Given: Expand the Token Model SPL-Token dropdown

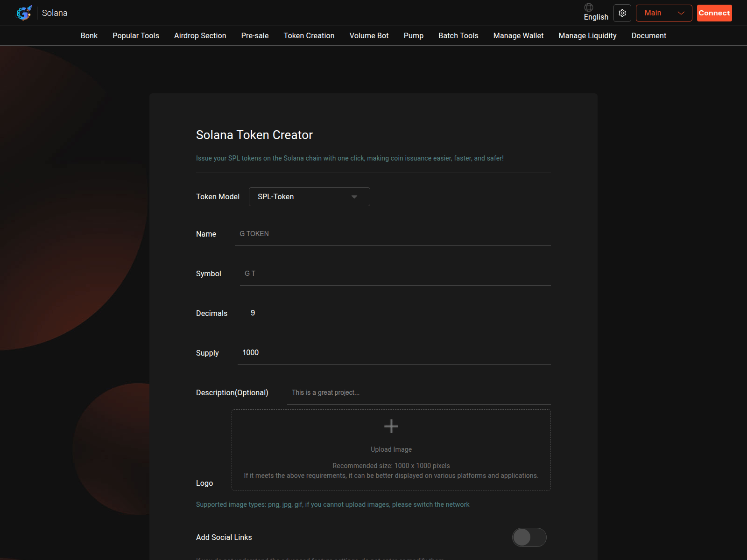Looking at the screenshot, I should click(x=309, y=196).
